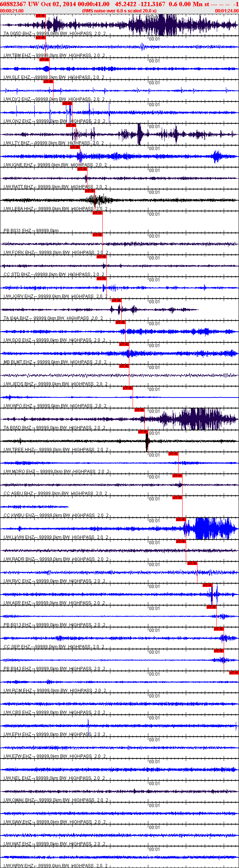
Task: Select the red arrival flag on TA.B05D trace
Action: [x=140, y=410]
